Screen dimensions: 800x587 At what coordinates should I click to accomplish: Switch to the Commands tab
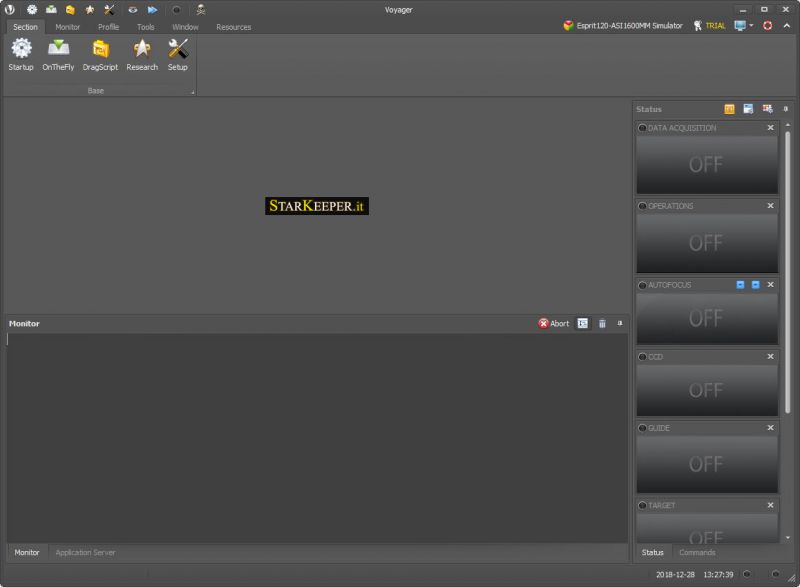697,552
